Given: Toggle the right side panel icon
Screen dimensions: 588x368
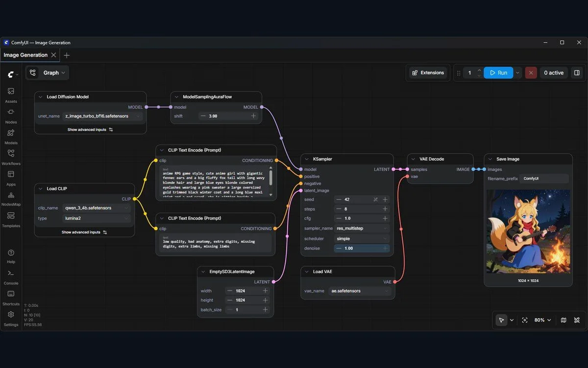Looking at the screenshot, I should 577,73.
